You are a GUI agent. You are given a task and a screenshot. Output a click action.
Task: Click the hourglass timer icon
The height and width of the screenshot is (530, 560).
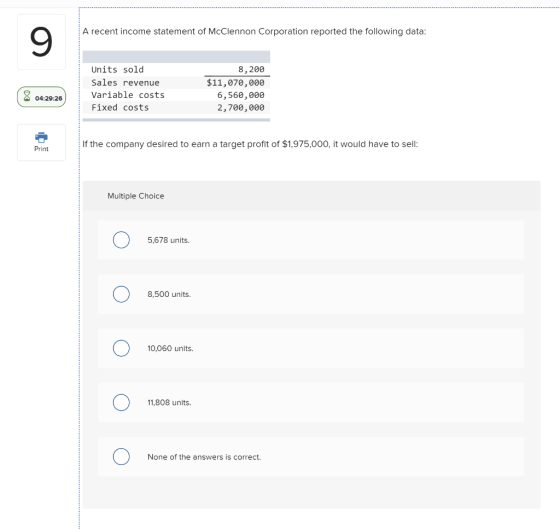[x=27, y=96]
